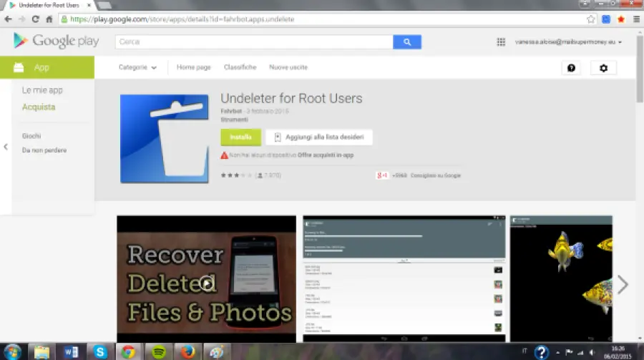Open the Windows Start menu
644x360 pixels.
(12, 352)
